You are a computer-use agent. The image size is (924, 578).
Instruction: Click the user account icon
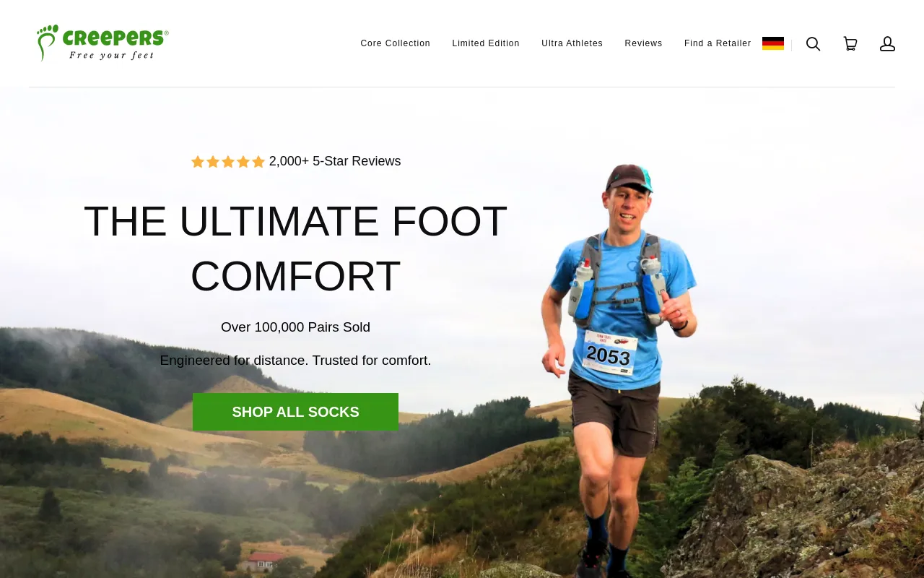(887, 44)
